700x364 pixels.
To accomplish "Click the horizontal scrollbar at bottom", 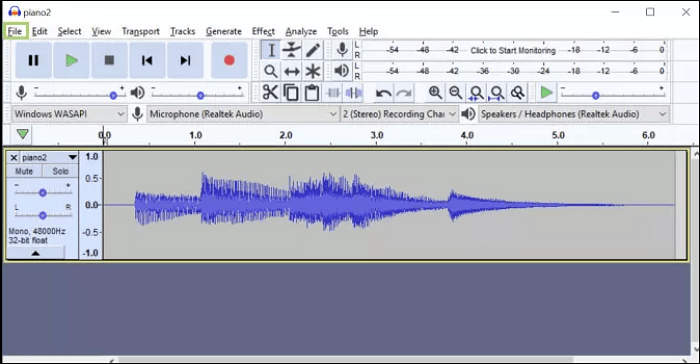I will pyautogui.click(x=346, y=360).
